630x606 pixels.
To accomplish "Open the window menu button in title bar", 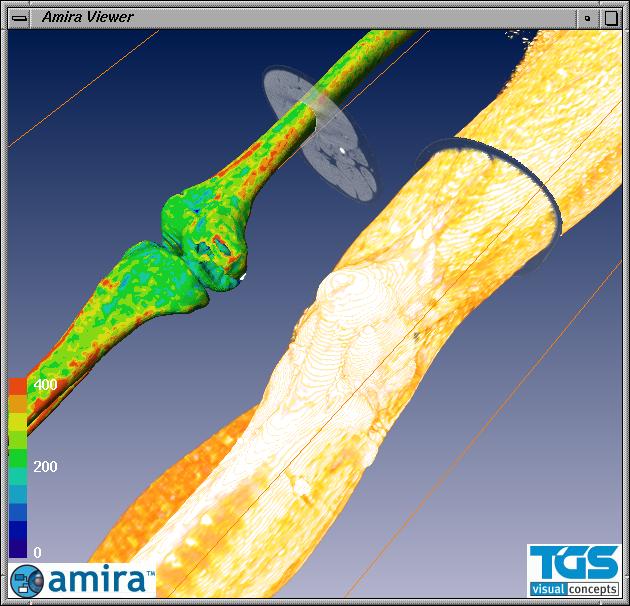I will [19, 18].
